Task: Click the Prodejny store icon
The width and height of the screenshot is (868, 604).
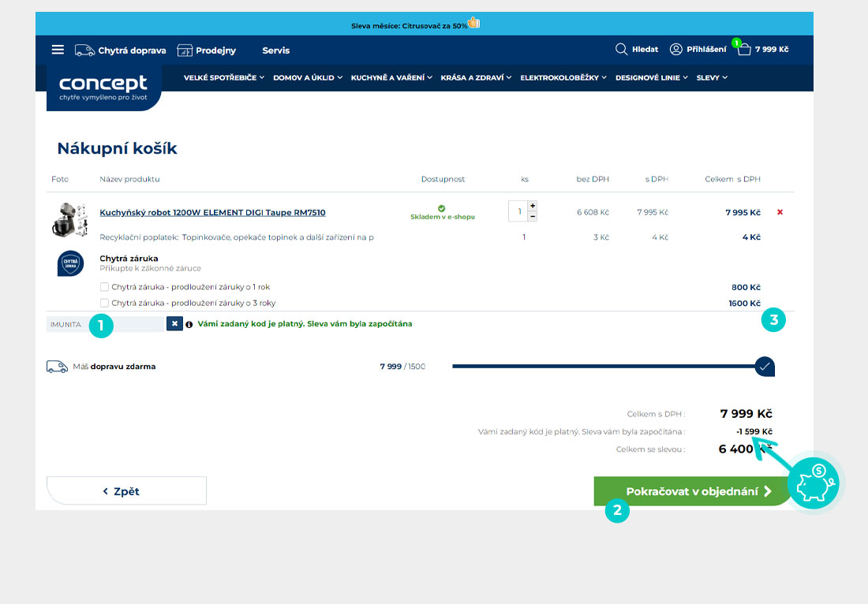Action: point(185,50)
